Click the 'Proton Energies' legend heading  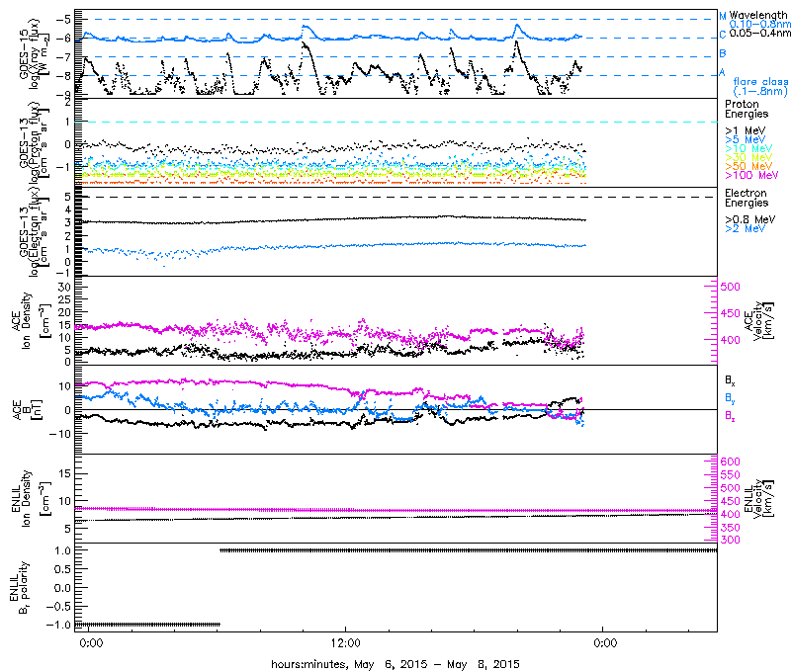pyautogui.click(x=747, y=109)
